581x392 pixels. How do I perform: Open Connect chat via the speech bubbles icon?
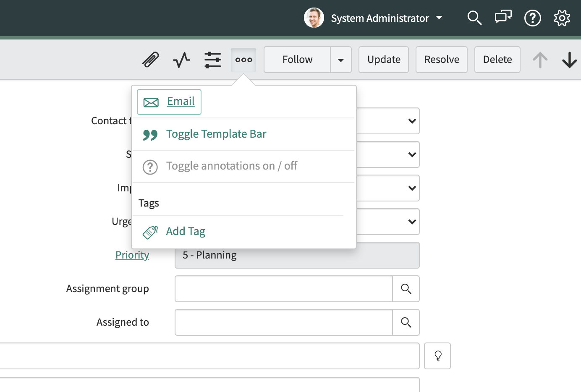click(503, 18)
